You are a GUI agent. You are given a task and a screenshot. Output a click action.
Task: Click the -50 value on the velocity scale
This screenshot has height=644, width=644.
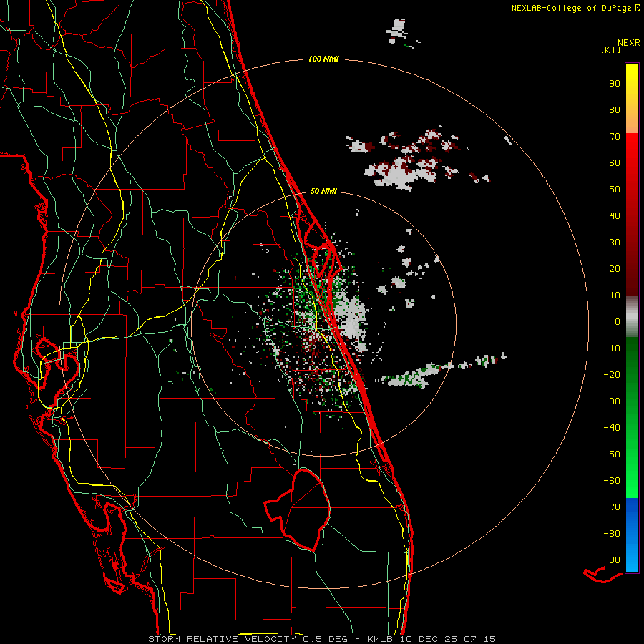(x=612, y=454)
